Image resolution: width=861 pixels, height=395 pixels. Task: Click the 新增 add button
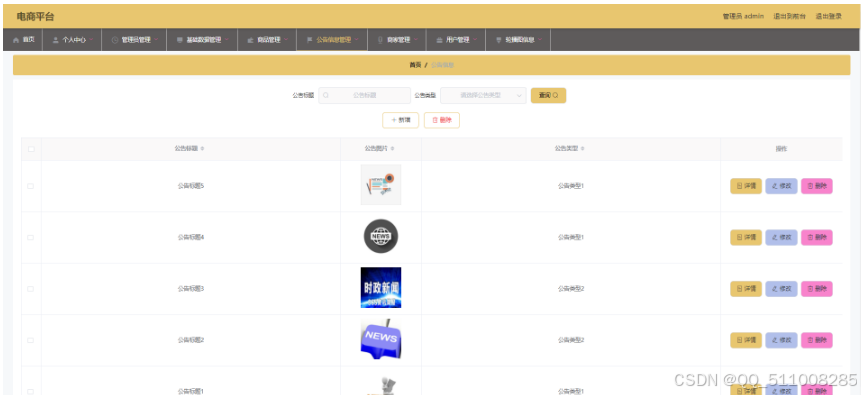pos(400,120)
